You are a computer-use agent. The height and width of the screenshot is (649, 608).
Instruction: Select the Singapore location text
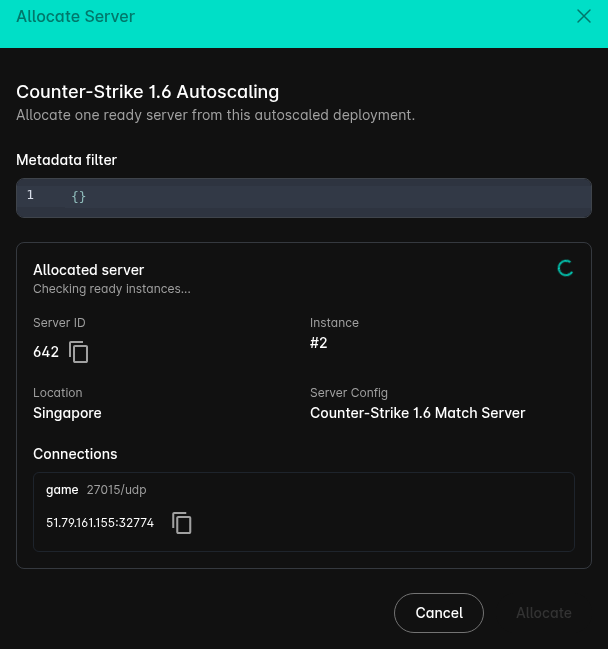67,413
